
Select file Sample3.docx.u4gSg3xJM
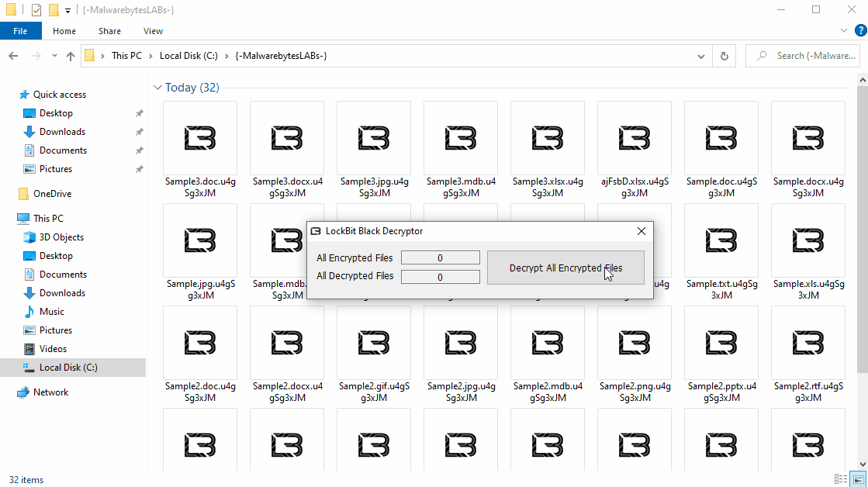click(x=287, y=150)
